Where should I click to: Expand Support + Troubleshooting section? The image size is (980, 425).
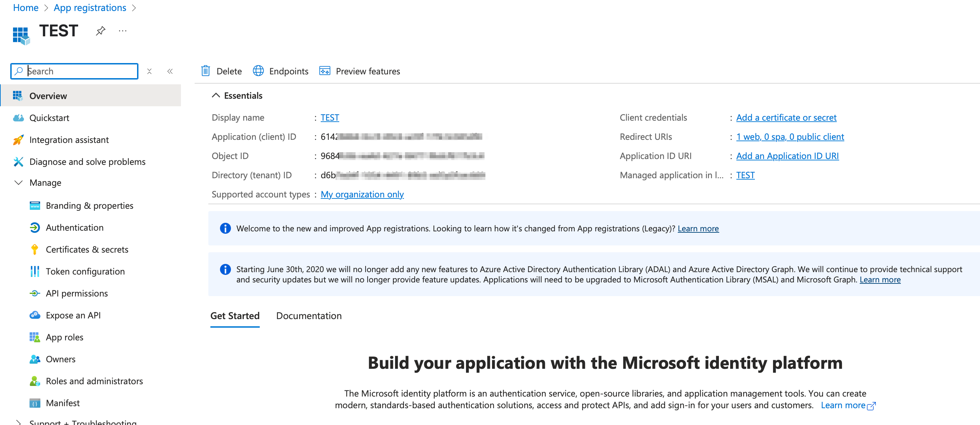click(x=18, y=422)
